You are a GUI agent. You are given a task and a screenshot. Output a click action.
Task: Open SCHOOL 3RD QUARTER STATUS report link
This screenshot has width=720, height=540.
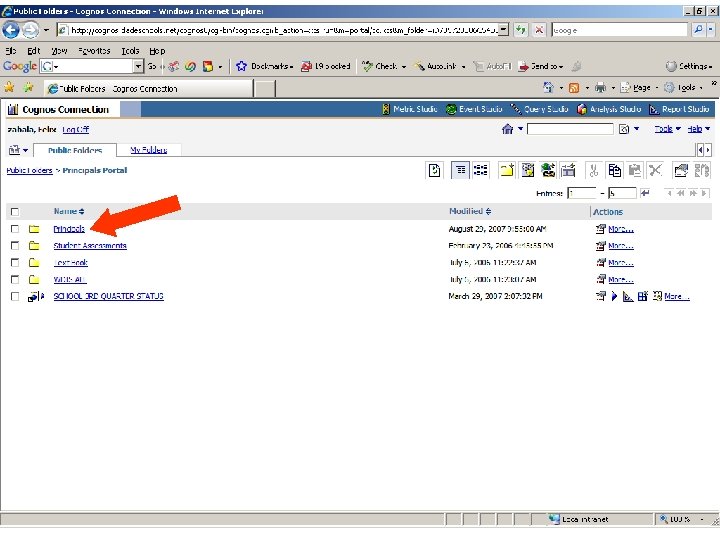click(x=108, y=296)
